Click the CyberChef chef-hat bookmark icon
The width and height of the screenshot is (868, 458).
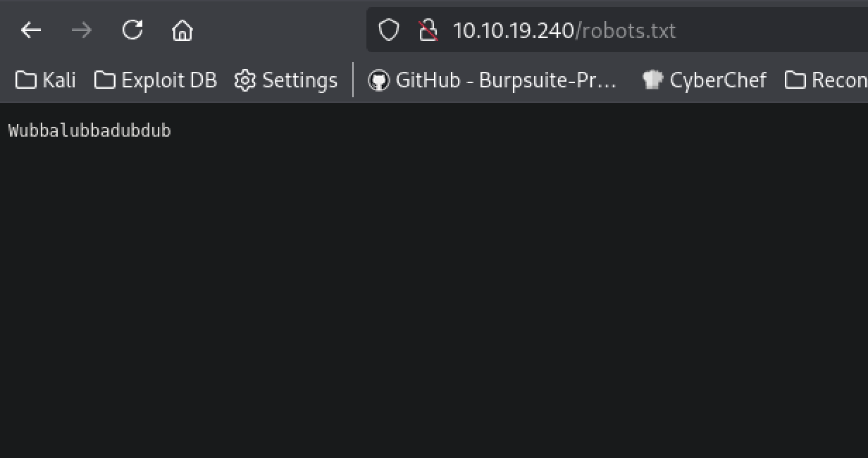point(652,80)
